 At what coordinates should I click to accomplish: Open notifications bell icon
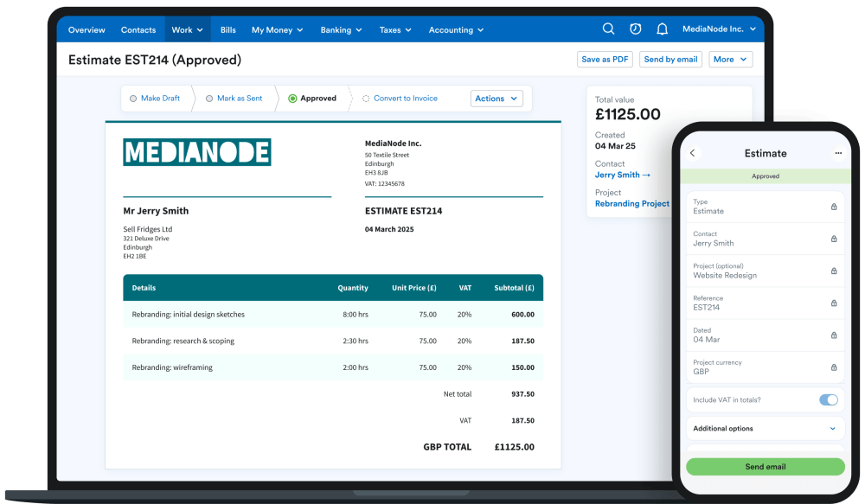pos(662,29)
